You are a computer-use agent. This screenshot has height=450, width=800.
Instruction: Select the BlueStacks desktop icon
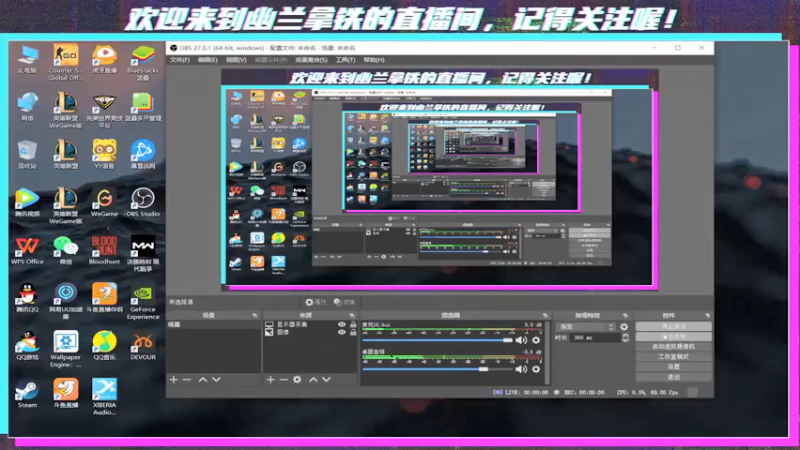click(x=143, y=62)
